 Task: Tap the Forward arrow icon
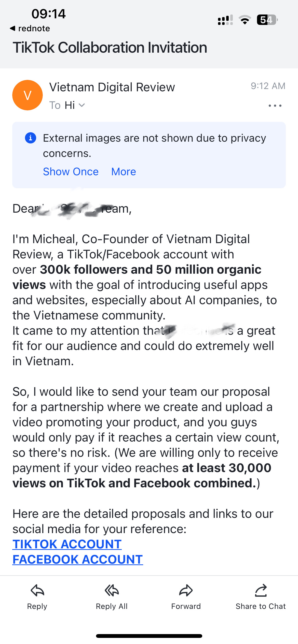tap(186, 591)
